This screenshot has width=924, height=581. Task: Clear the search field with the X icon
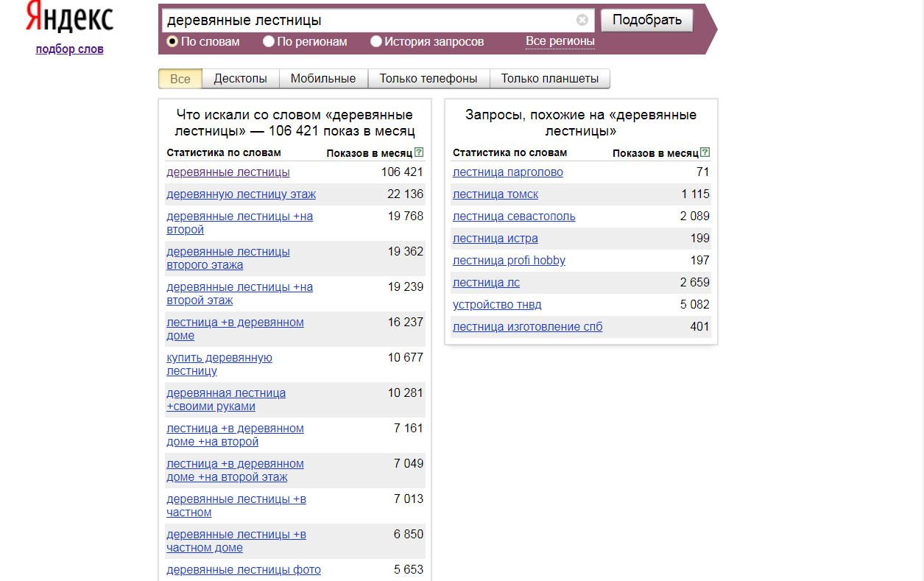pyautogui.click(x=582, y=21)
